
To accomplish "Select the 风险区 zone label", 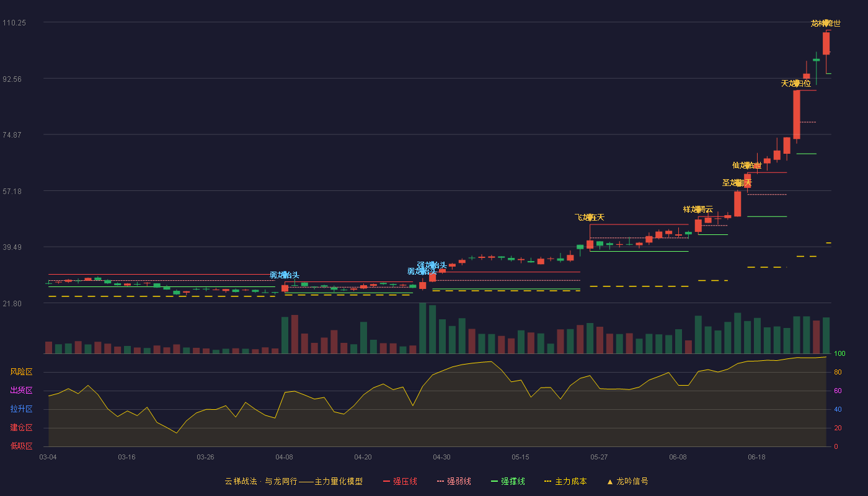I will (x=22, y=372).
